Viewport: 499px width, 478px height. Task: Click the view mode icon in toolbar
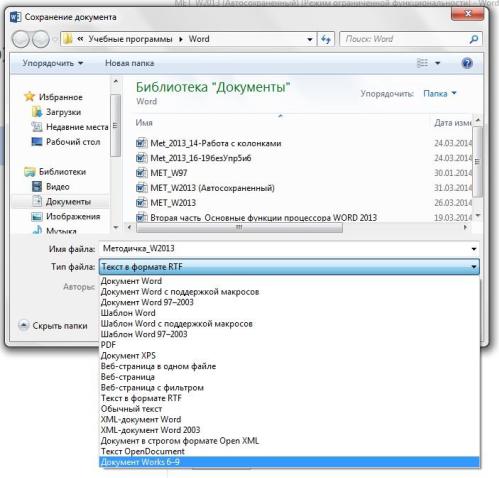pos(422,63)
